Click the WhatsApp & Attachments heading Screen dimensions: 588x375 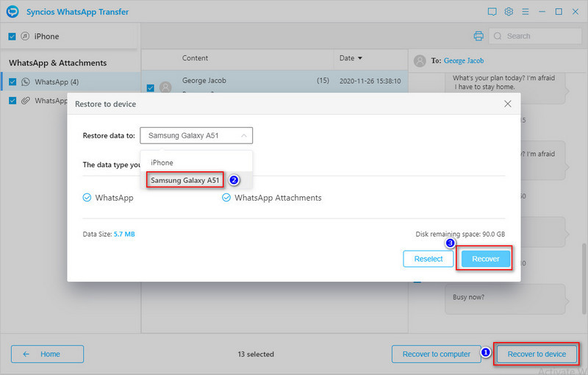click(x=58, y=63)
